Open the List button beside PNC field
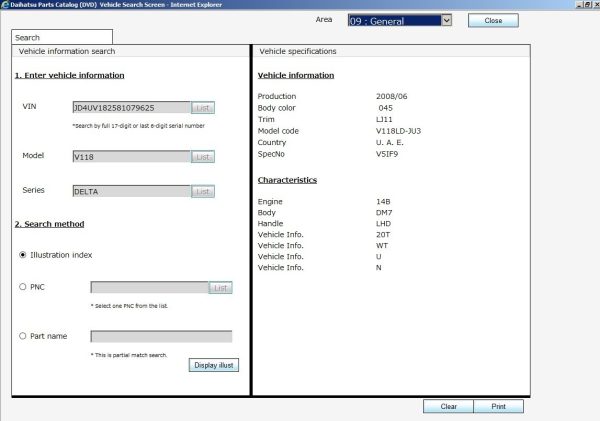 [x=220, y=287]
